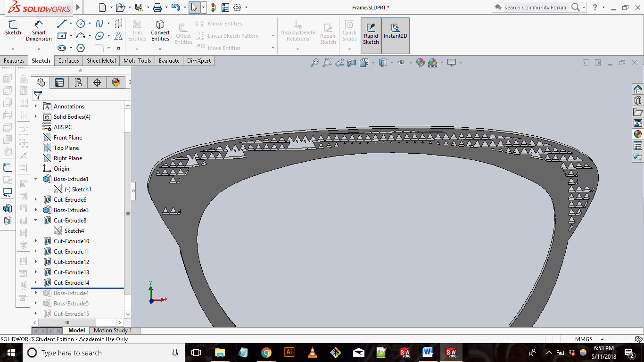Click the Save icon in the toolbar
This screenshot has height=362, width=644.
[139, 8]
